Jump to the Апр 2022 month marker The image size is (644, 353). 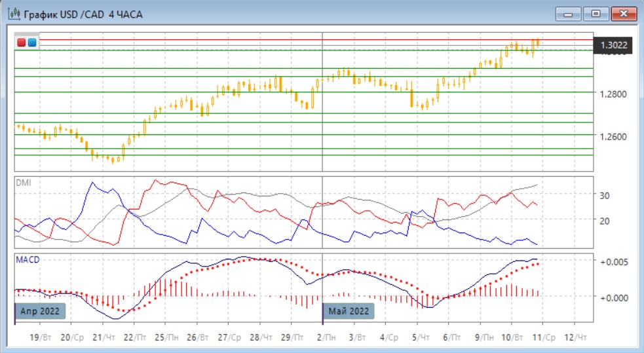pyautogui.click(x=41, y=311)
